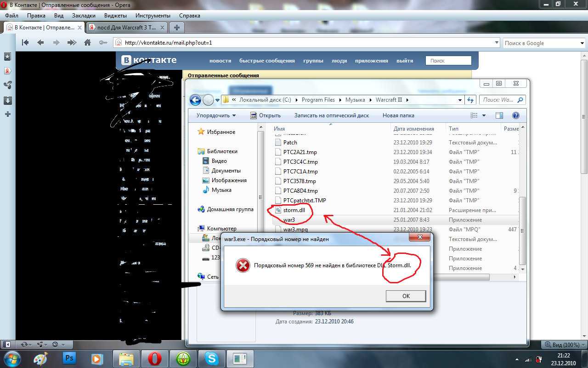Viewport: 588px width, 368px height.
Task: Click the Explorer refresh button
Action: pos(470,100)
